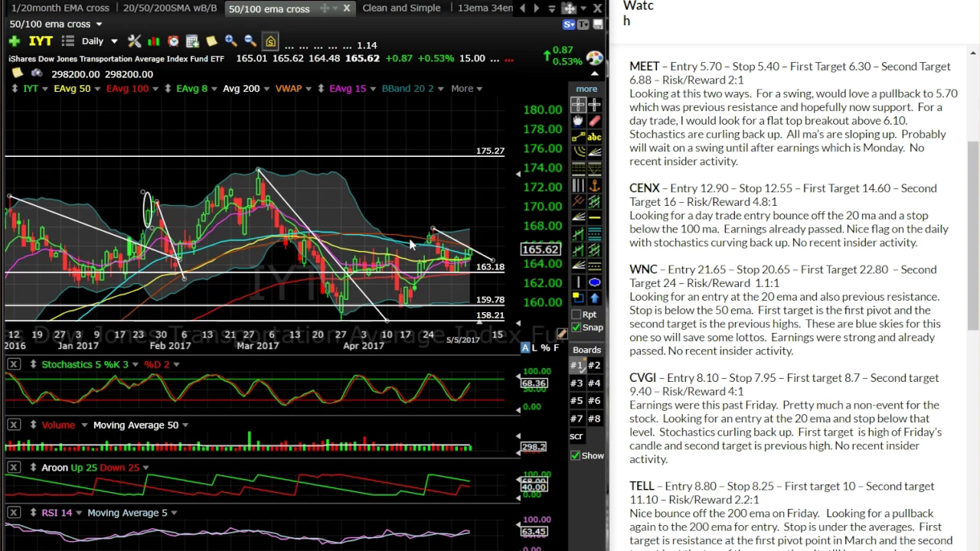This screenshot has height=551, width=980.
Task: Switch to 20/50/200SMA wB/B tab
Action: [170, 8]
